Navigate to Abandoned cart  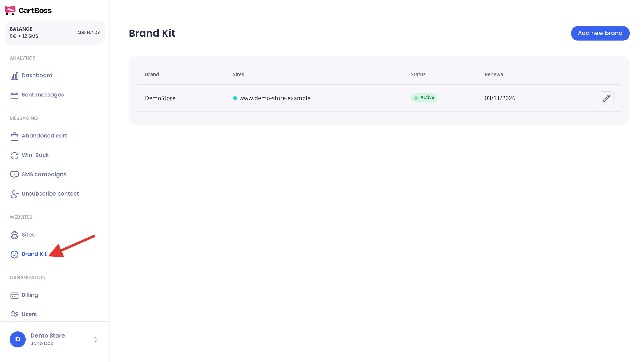click(x=44, y=136)
